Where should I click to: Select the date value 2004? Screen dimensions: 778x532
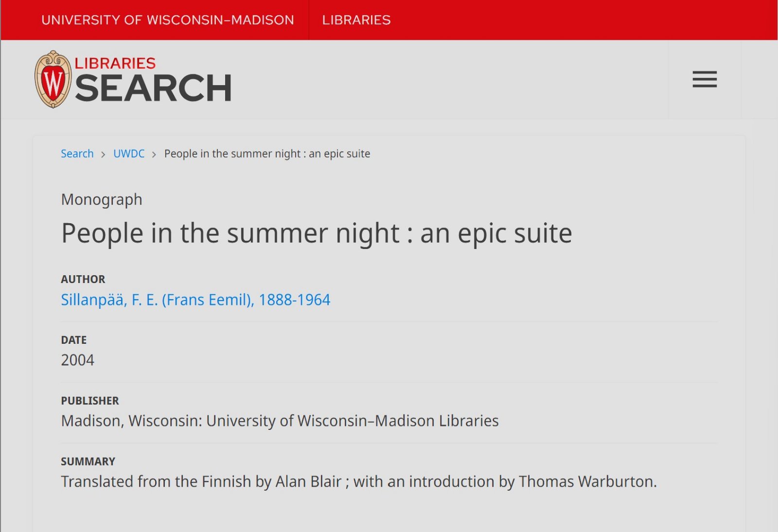[x=77, y=360]
